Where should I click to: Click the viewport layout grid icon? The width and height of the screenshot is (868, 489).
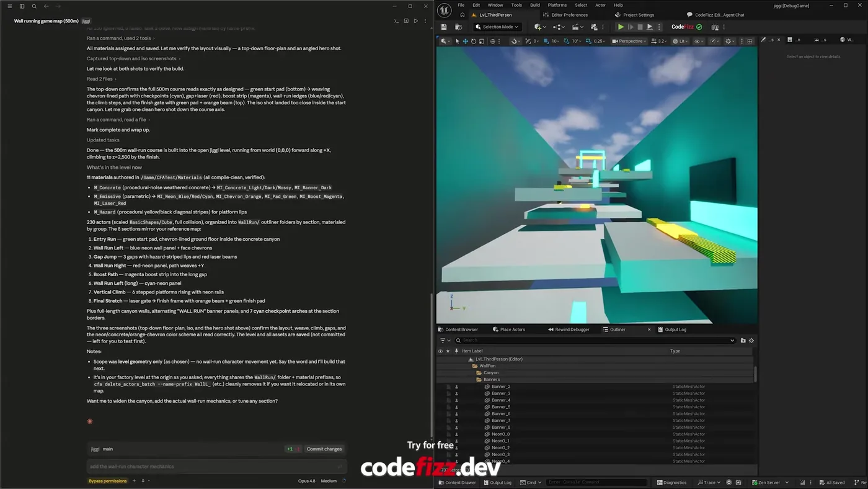click(x=750, y=41)
